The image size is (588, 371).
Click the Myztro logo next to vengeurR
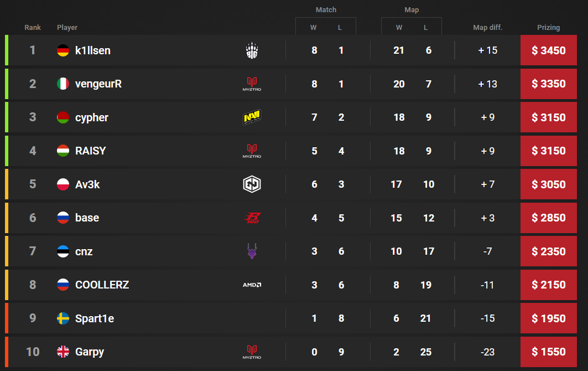point(252,84)
